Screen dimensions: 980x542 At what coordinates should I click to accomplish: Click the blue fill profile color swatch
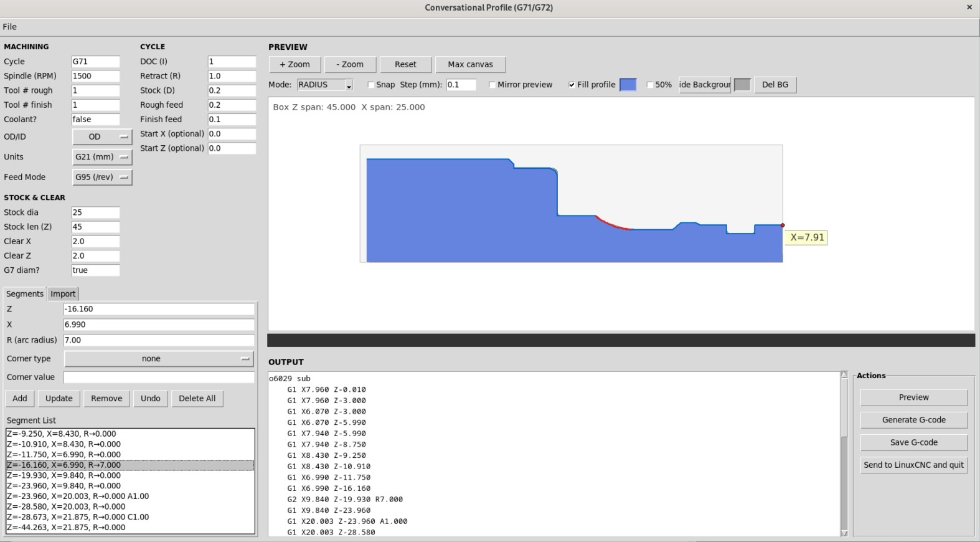click(x=628, y=85)
